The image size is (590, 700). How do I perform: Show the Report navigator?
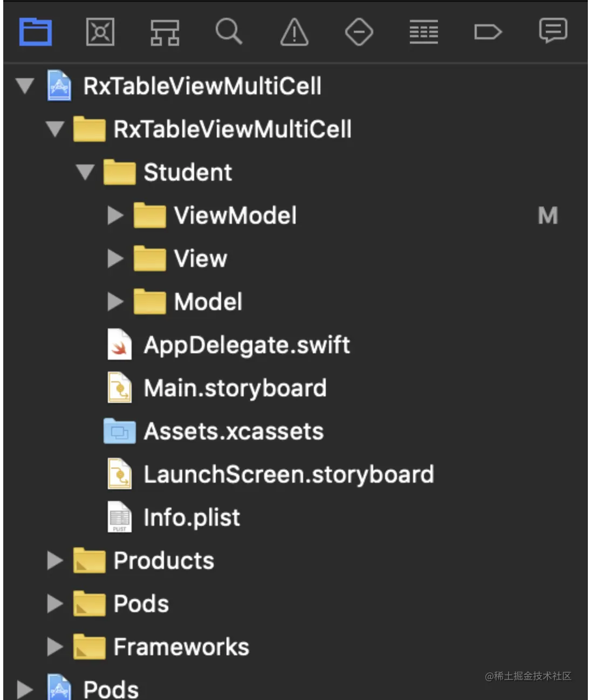pos(553,31)
